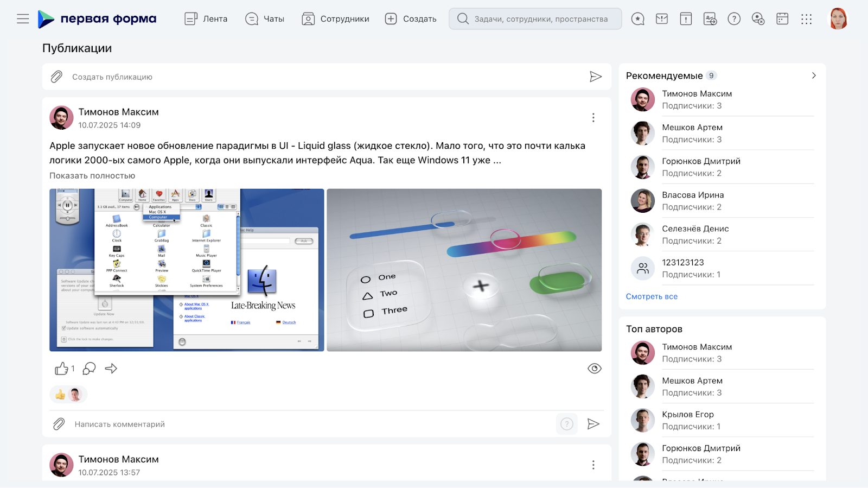This screenshot has width=868, height=488.
Task: Click the author avatar on the 14:09 post
Action: [x=61, y=118]
